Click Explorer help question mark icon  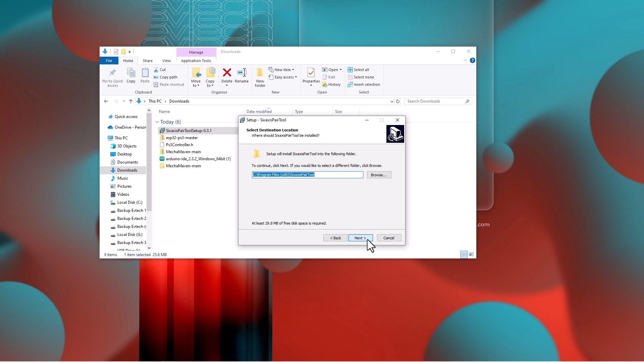point(472,60)
